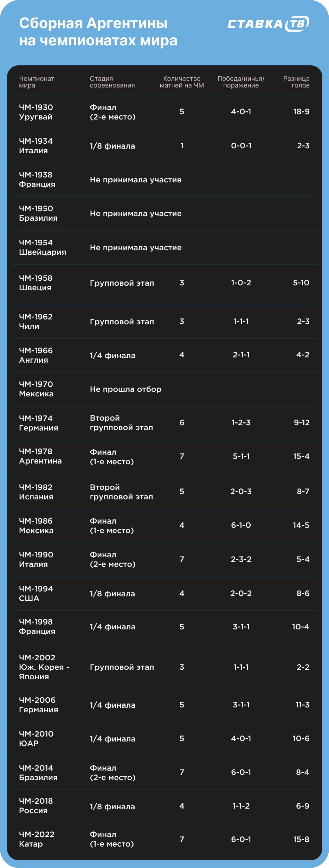Viewport: 329px width, 868px height.
Task: Click the ЧМ-1978 Аргентина row label
Action: tap(40, 456)
